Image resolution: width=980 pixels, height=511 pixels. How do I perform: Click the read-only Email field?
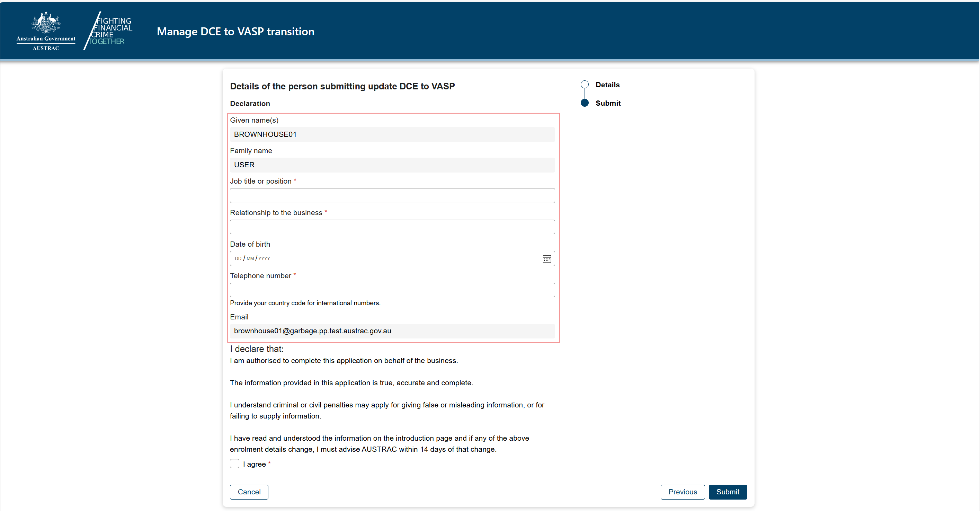392,331
